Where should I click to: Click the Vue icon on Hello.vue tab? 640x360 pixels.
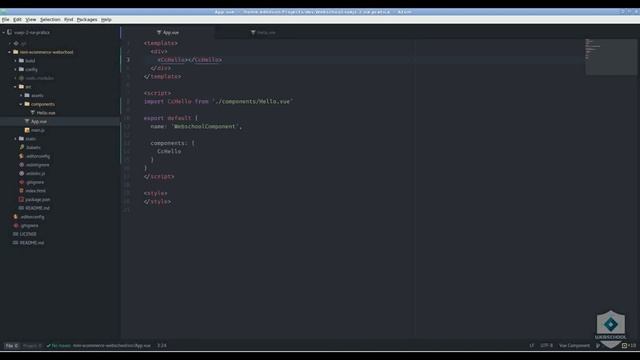[253, 32]
